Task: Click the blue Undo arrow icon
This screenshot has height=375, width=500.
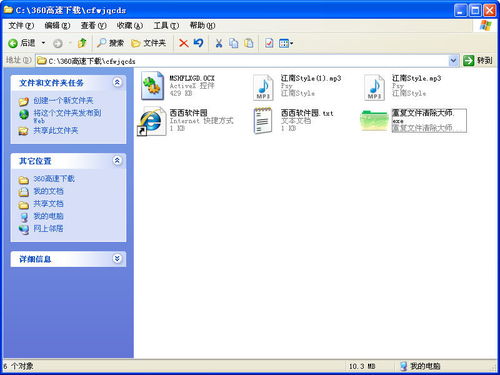Action: [x=198, y=43]
